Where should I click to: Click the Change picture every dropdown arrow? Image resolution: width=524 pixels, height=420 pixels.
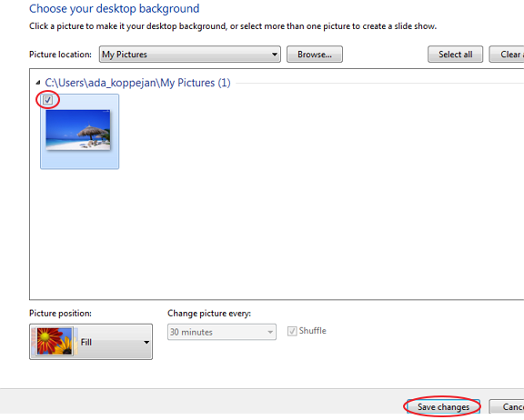(270, 332)
